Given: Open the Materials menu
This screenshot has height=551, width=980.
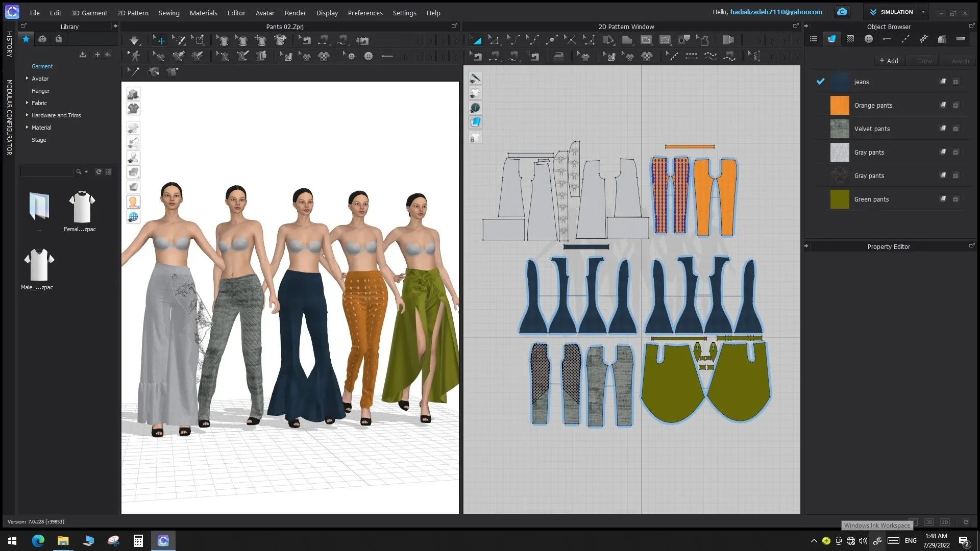Looking at the screenshot, I should click(203, 13).
